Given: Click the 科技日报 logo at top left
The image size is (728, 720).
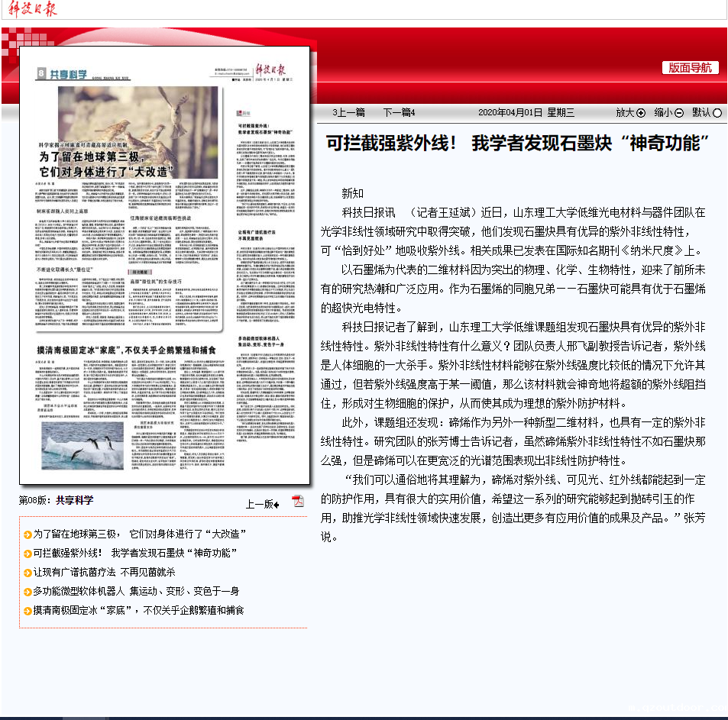Looking at the screenshot, I should pos(28,9).
